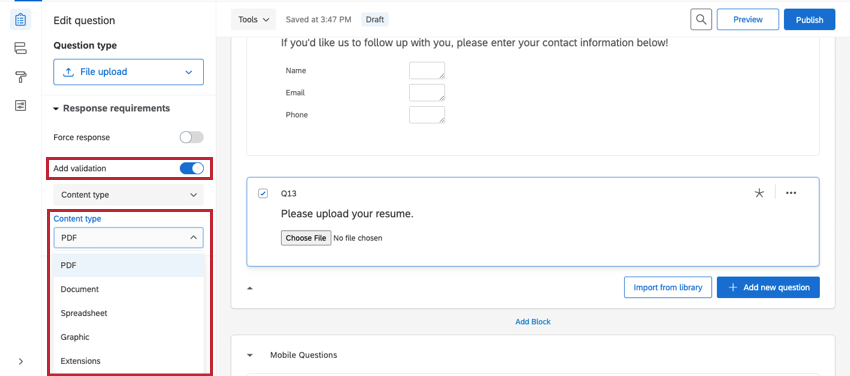850x376 pixels.
Task: Click the Preview button
Action: pos(748,20)
